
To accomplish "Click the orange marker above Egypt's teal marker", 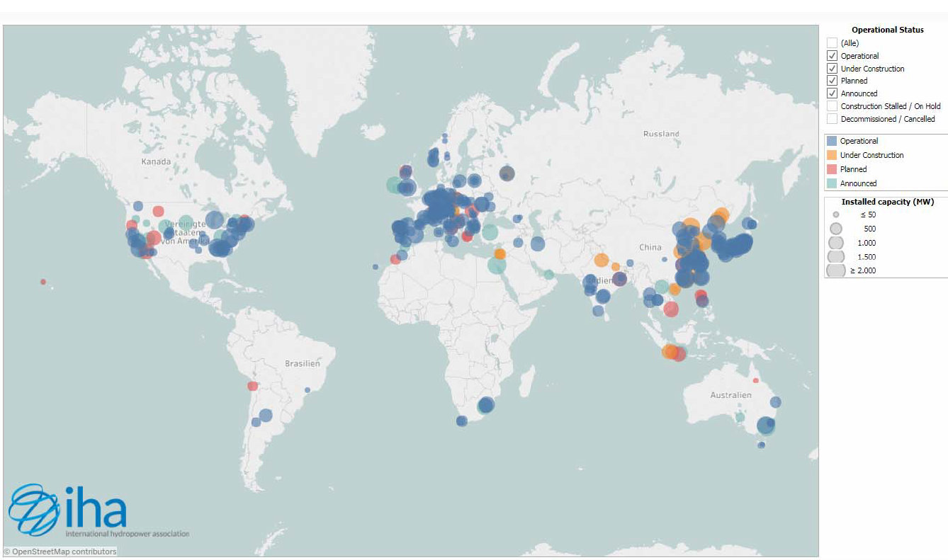I will coord(500,254).
